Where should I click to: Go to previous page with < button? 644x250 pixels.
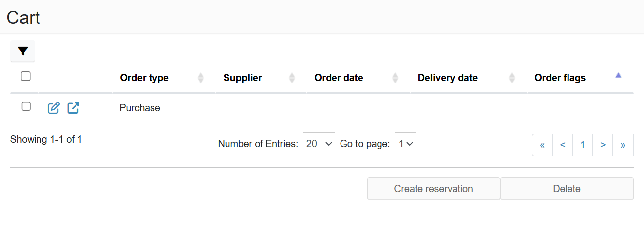(563, 145)
